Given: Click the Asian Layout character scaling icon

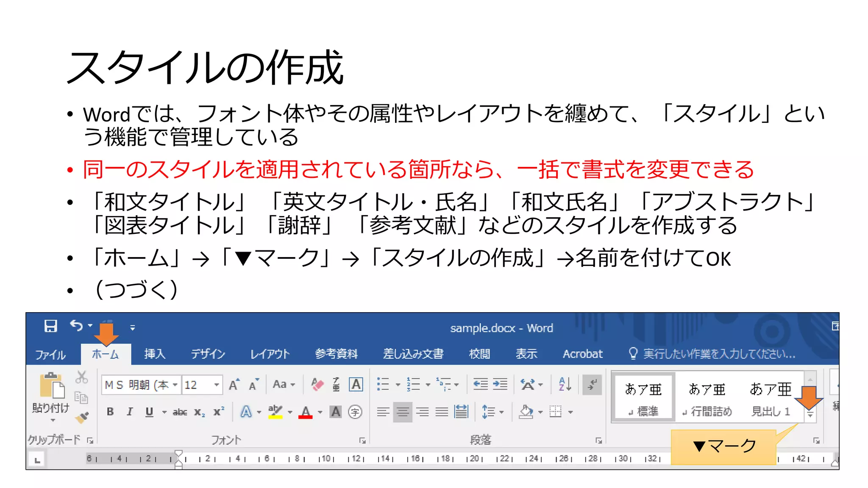Looking at the screenshot, I should pyautogui.click(x=528, y=385).
